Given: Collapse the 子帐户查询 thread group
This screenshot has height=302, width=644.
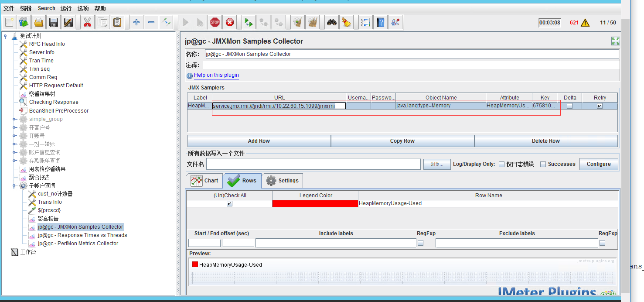Looking at the screenshot, I should [14, 185].
